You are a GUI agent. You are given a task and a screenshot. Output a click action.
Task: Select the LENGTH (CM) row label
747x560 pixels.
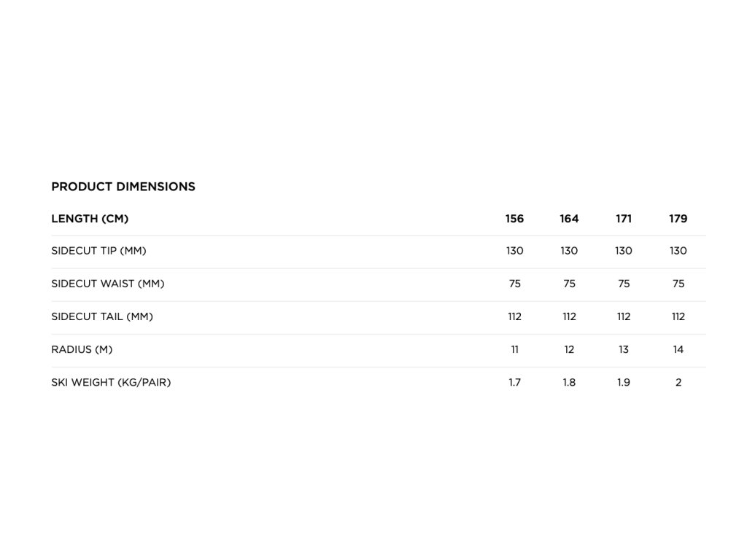pyautogui.click(x=90, y=219)
